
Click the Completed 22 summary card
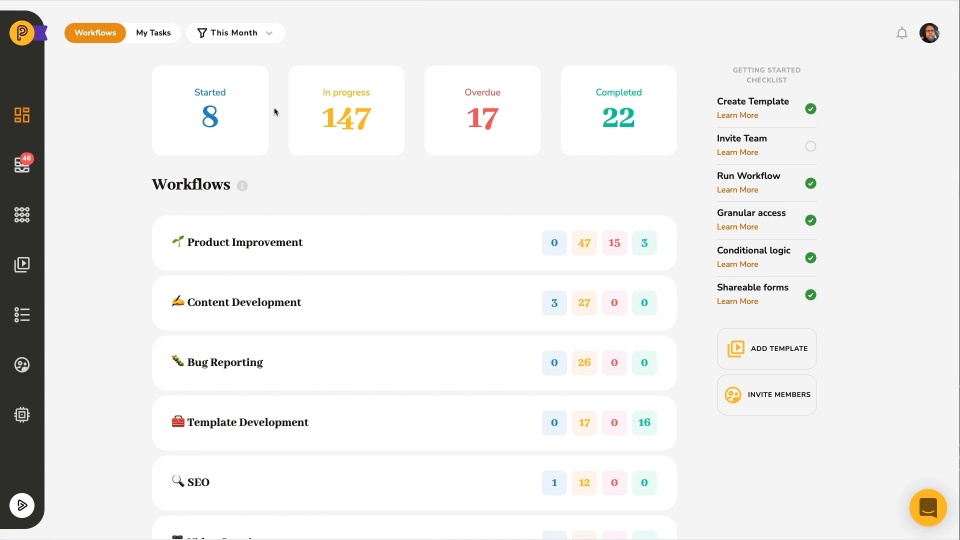(x=619, y=110)
